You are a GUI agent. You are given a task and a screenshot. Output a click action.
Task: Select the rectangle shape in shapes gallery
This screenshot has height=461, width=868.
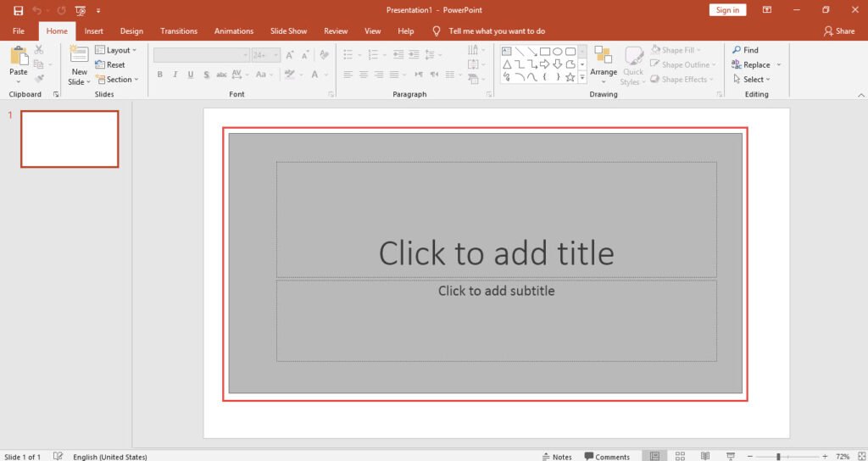[x=545, y=52]
